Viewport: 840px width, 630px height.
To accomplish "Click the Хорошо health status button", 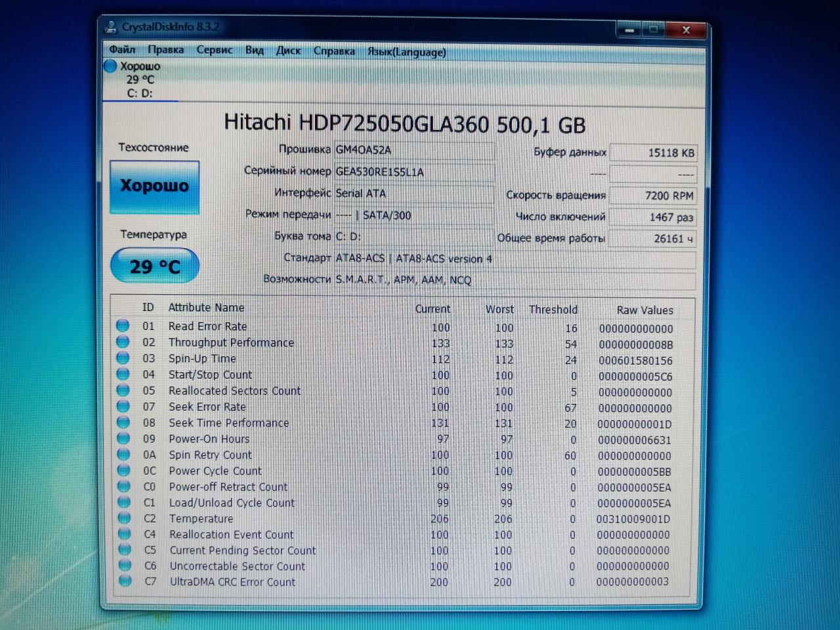I will pyautogui.click(x=154, y=186).
